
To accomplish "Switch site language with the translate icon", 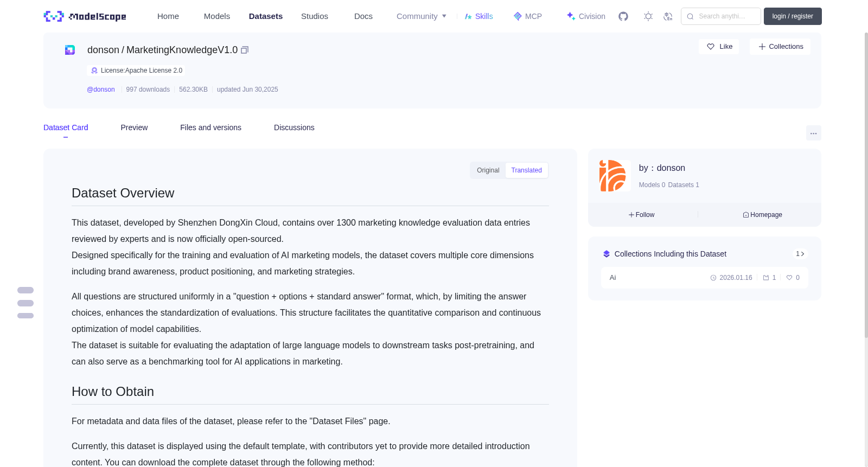I will tap(668, 16).
